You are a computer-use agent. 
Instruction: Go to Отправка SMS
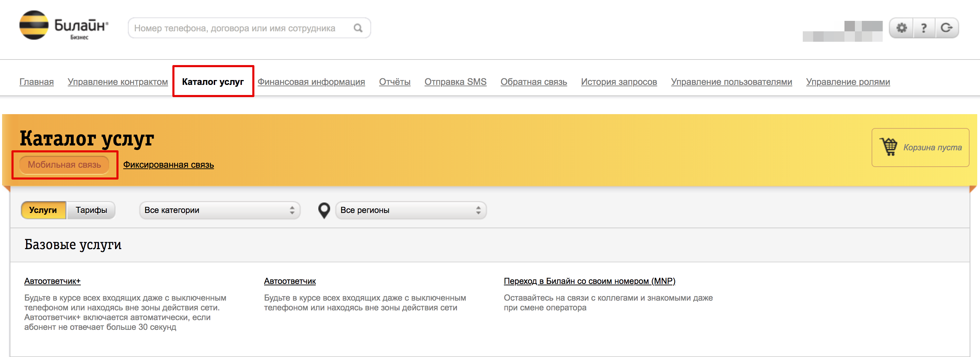[455, 82]
